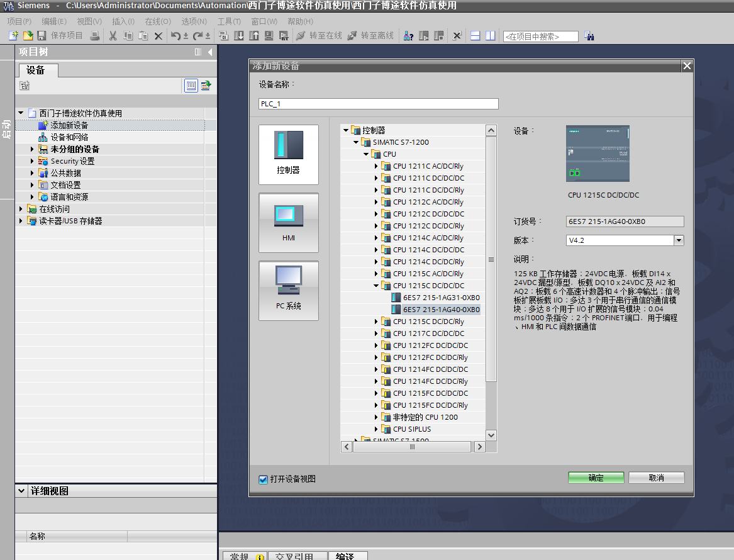This screenshot has height=560, width=734.
Task: Click the scroll down arrow of the device tree
Action: tap(491, 435)
